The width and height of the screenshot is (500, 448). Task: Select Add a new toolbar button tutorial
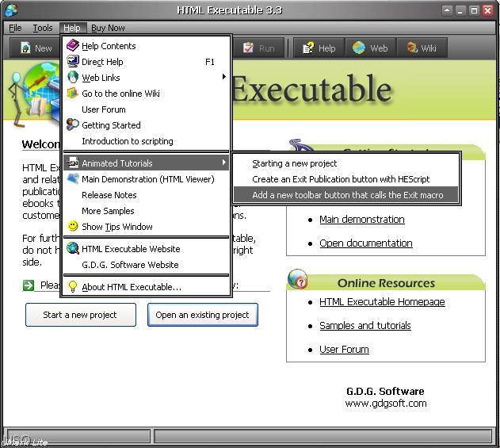click(x=345, y=194)
